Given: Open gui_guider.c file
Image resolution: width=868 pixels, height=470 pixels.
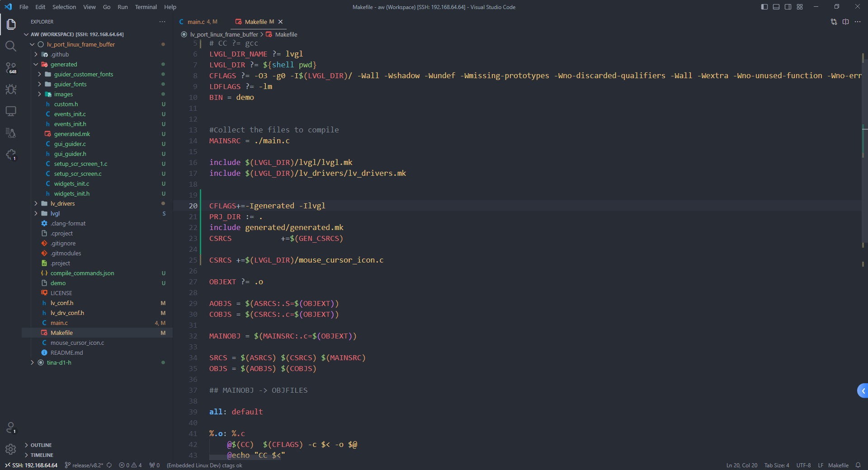Looking at the screenshot, I should [70, 144].
